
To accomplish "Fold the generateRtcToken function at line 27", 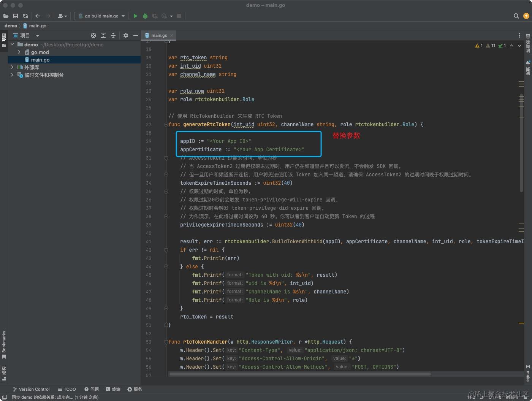I will coord(166,125).
